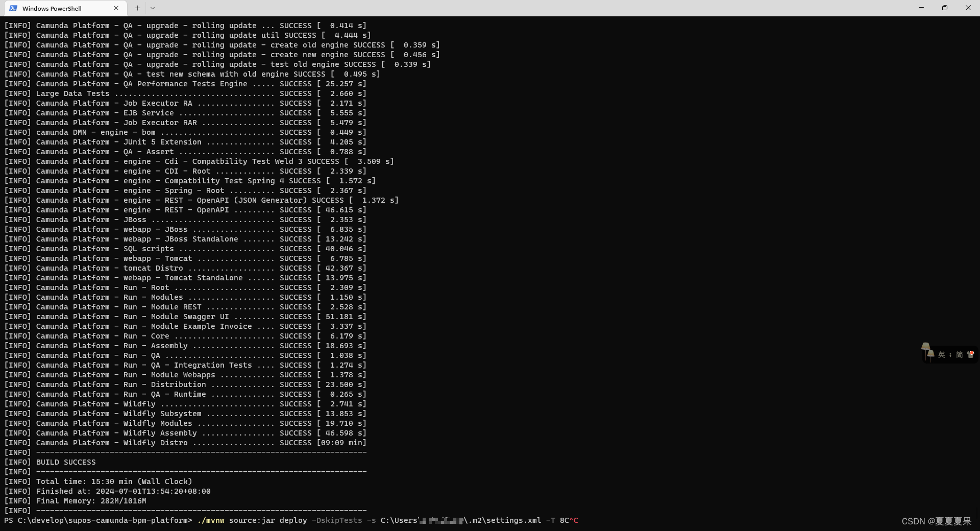980x531 pixels.
Task: Click 'QA Performance Tests Engine' line
Action: click(x=185, y=84)
